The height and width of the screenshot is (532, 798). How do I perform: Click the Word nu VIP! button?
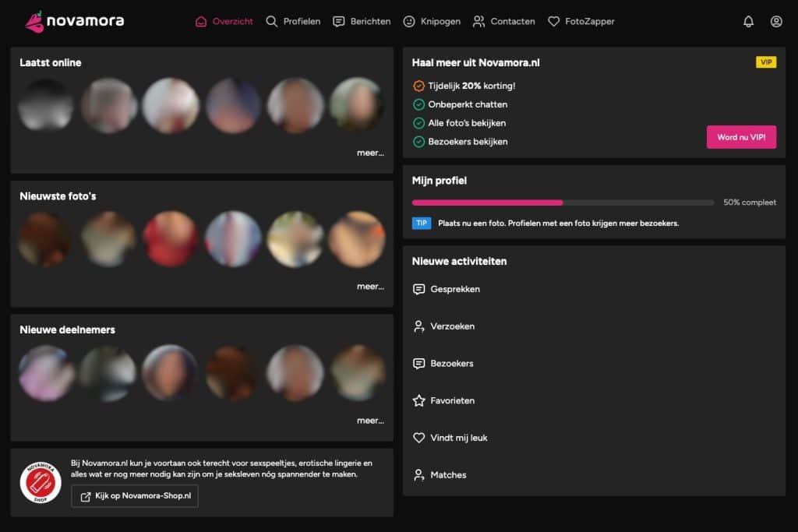click(742, 137)
